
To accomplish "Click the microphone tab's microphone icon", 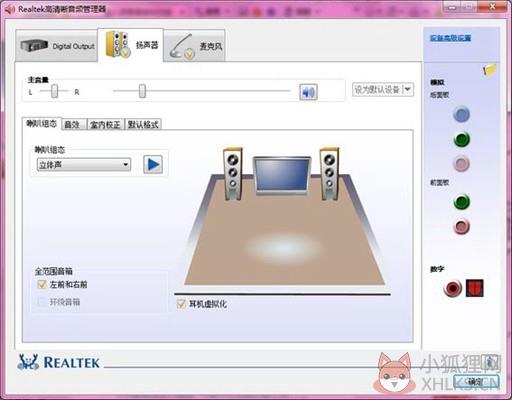I will click(182, 46).
